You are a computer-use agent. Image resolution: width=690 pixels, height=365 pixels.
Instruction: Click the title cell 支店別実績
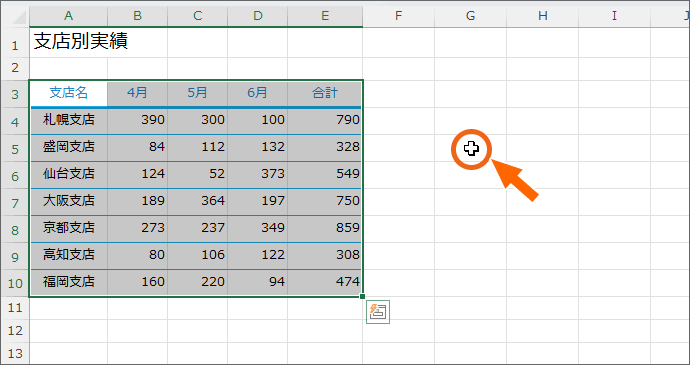[68, 42]
